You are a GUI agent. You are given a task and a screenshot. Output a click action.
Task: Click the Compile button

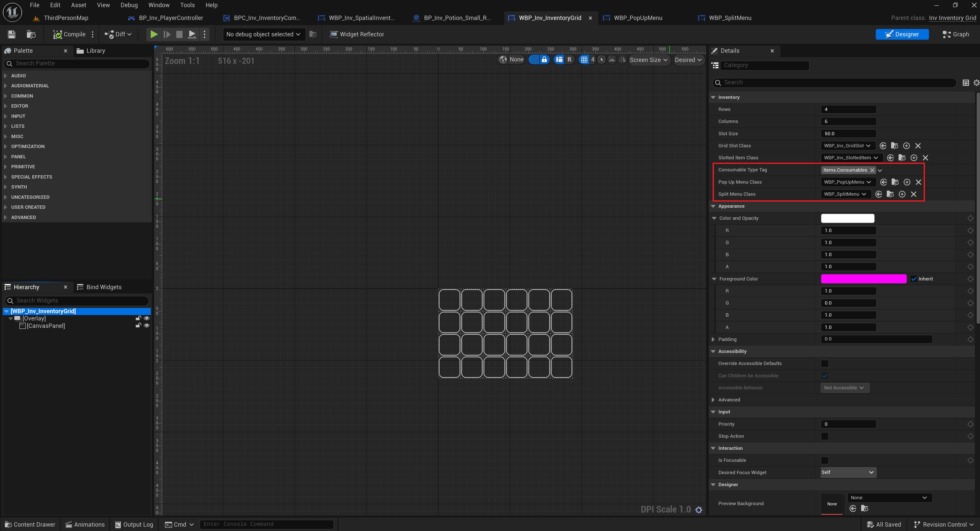click(69, 34)
